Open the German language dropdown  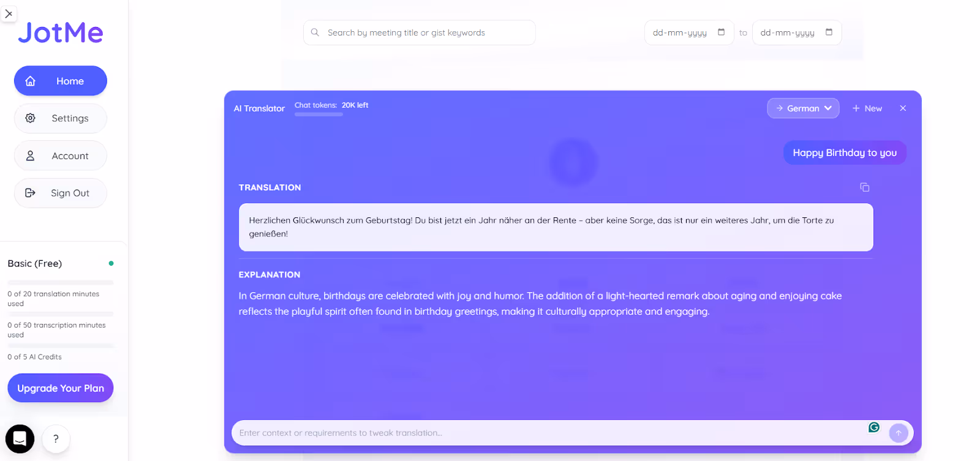pos(803,108)
